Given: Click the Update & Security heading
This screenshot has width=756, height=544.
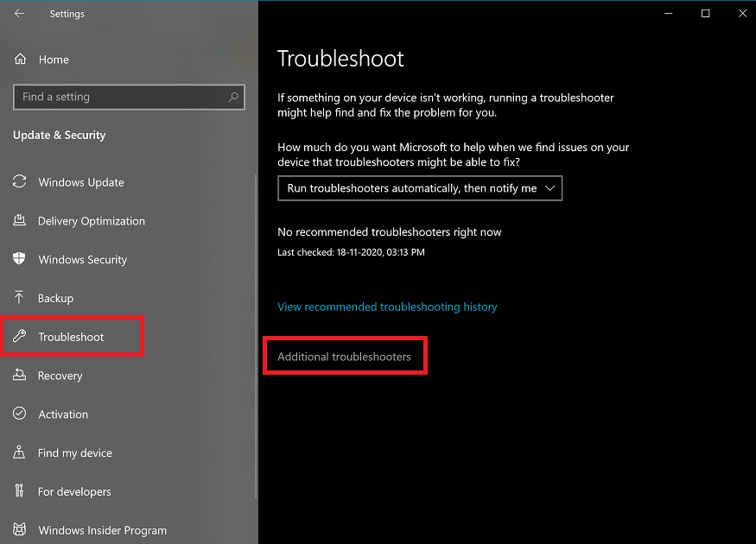Looking at the screenshot, I should pos(60,136).
